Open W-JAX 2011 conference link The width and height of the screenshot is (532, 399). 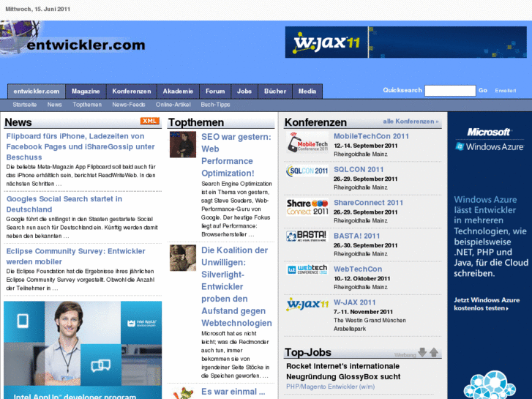355,302
